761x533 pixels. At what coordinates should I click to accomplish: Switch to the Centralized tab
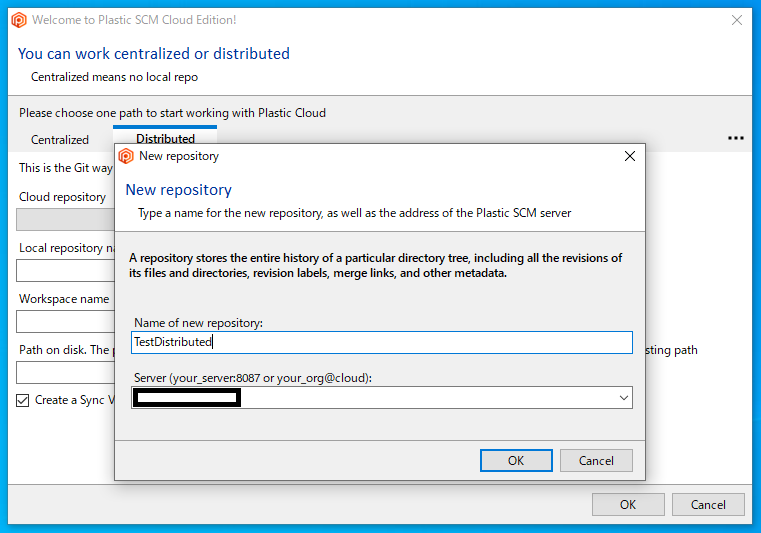(60, 140)
